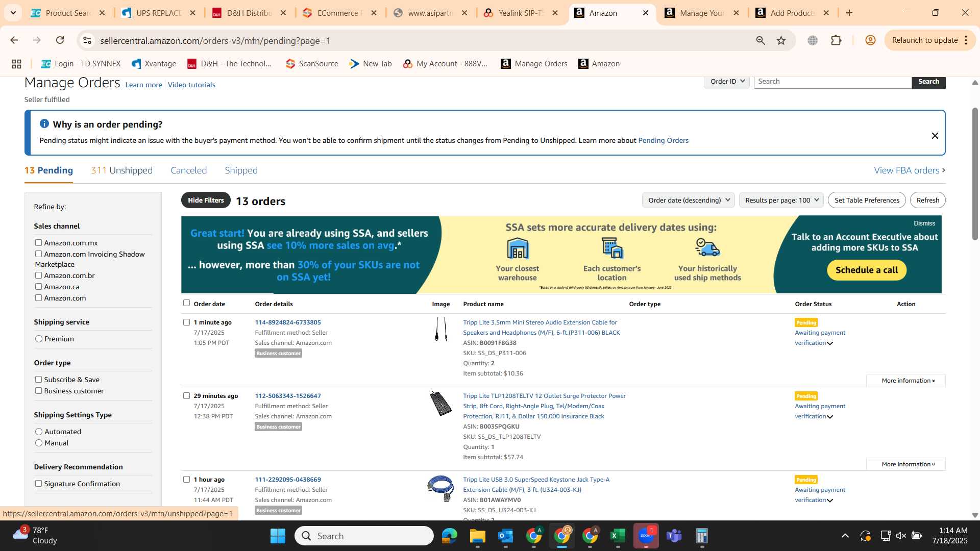Image resolution: width=980 pixels, height=551 pixels.
Task: Check the Amazon.com.mx sales channel
Action: coord(38,243)
